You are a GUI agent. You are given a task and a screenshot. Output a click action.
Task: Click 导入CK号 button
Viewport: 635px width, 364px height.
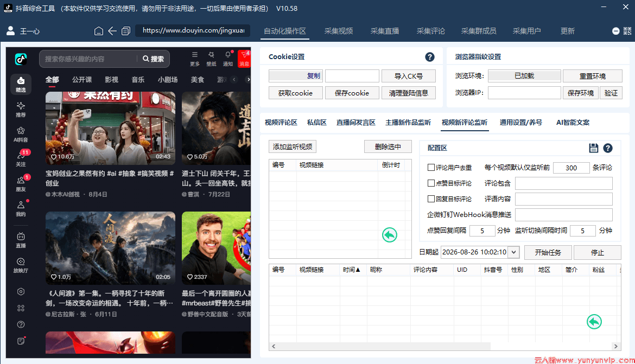(x=409, y=76)
